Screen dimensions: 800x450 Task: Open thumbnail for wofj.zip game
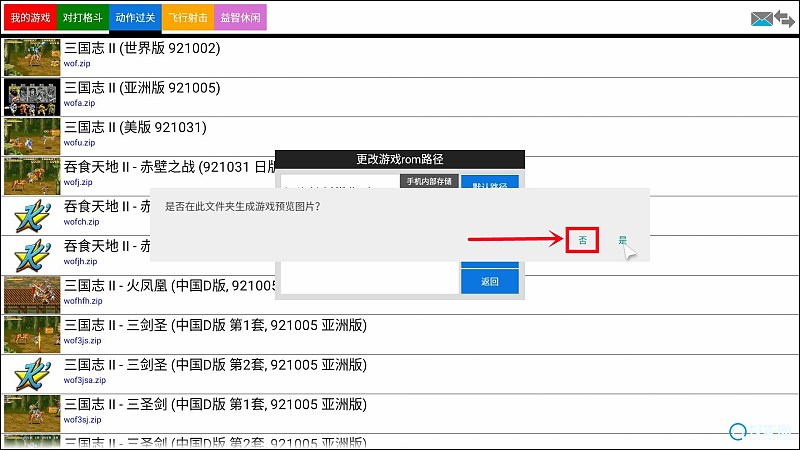pyautogui.click(x=32, y=176)
